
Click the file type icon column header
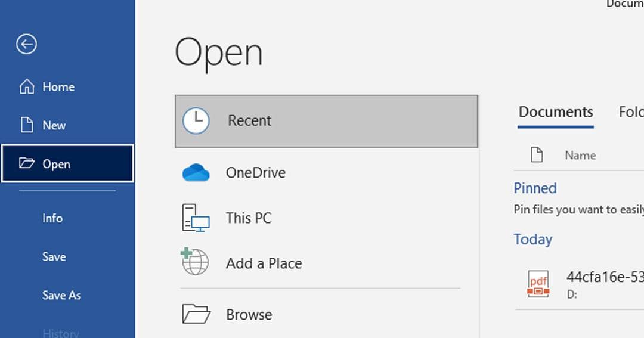click(x=537, y=155)
